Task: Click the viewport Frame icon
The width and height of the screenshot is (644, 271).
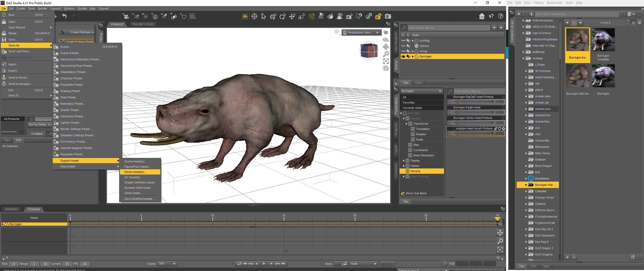Action: (x=386, y=61)
